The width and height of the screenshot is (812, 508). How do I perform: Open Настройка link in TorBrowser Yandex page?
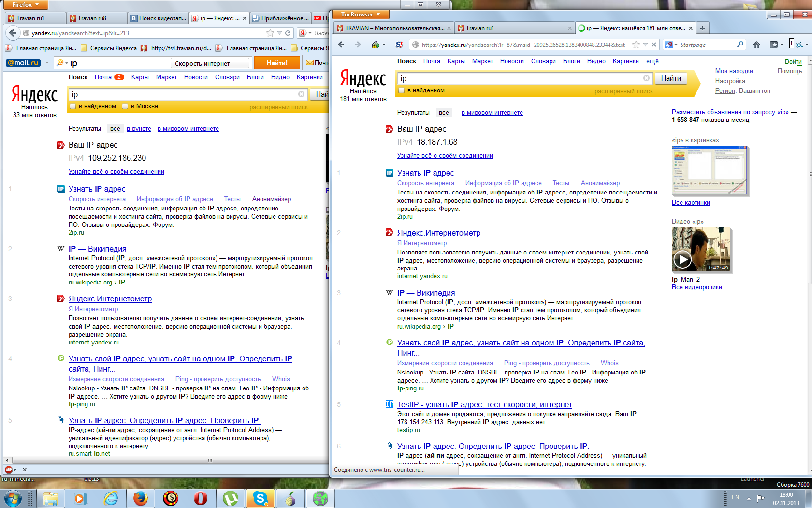730,81
